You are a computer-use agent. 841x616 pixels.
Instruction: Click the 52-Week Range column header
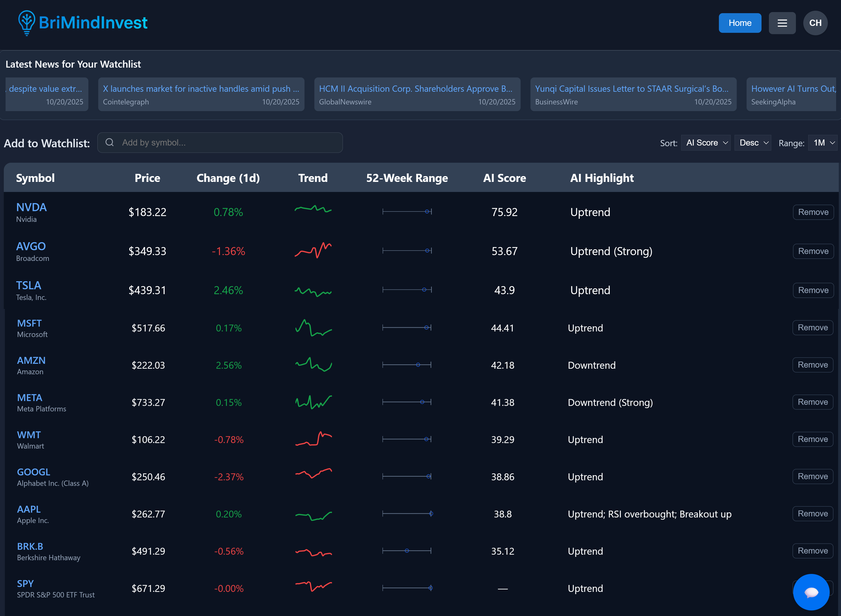click(407, 178)
